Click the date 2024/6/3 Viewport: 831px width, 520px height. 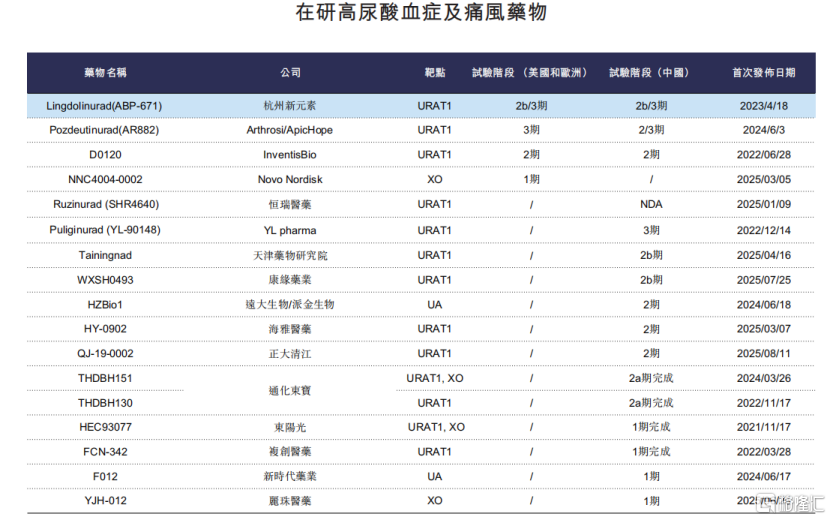[764, 130]
